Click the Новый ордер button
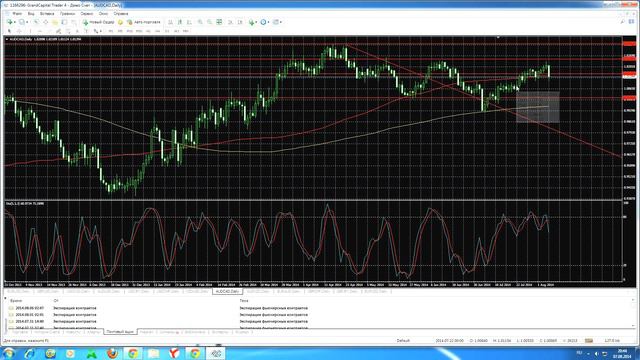Screen dimensions: 640x360 click(98, 22)
